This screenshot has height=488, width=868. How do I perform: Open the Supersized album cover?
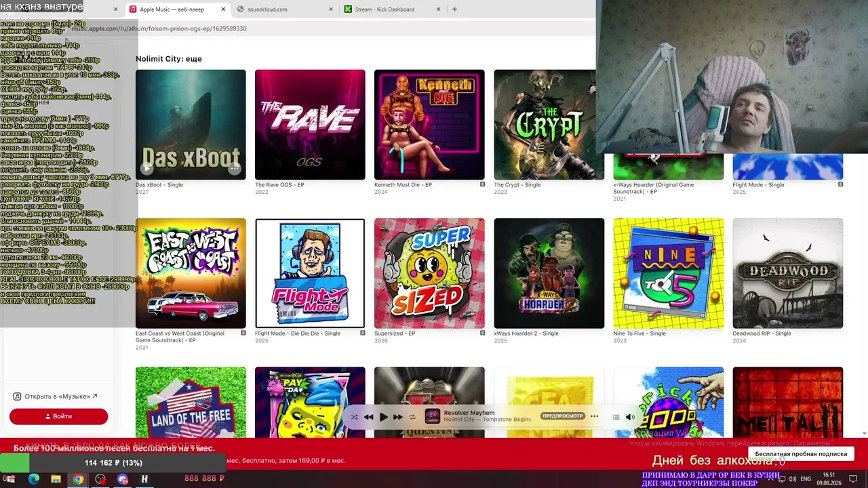[429, 273]
